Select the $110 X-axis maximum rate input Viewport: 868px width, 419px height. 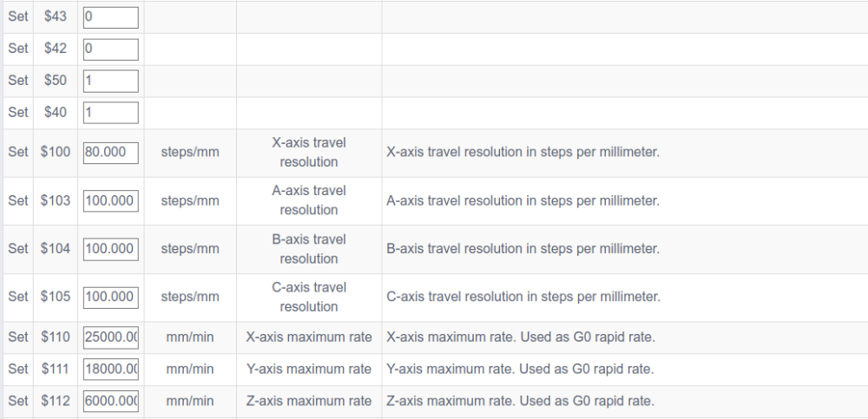point(111,337)
